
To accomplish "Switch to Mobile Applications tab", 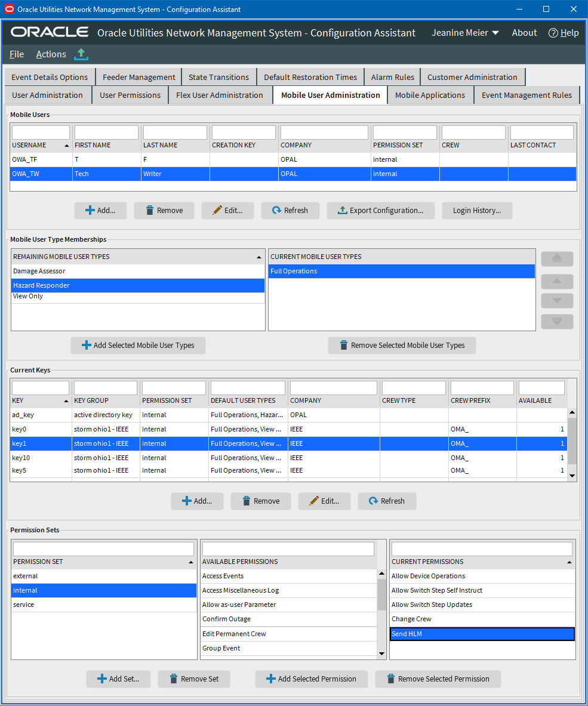I will pos(430,95).
